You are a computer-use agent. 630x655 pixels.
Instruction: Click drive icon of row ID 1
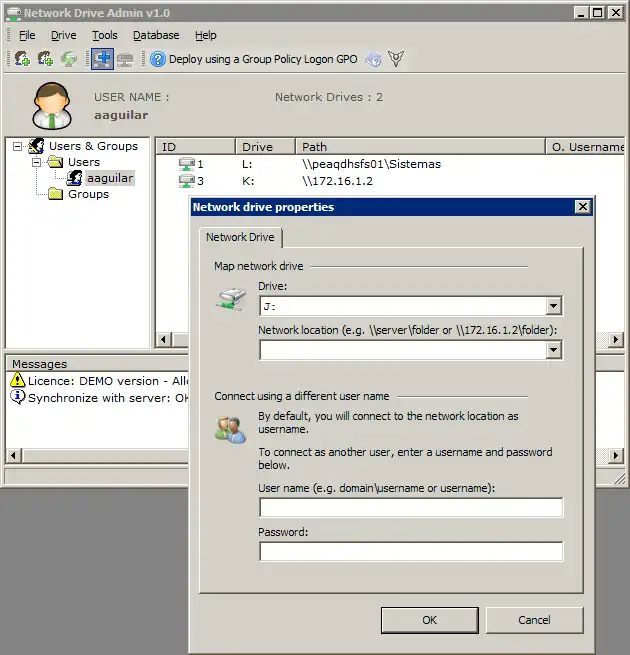(186, 164)
